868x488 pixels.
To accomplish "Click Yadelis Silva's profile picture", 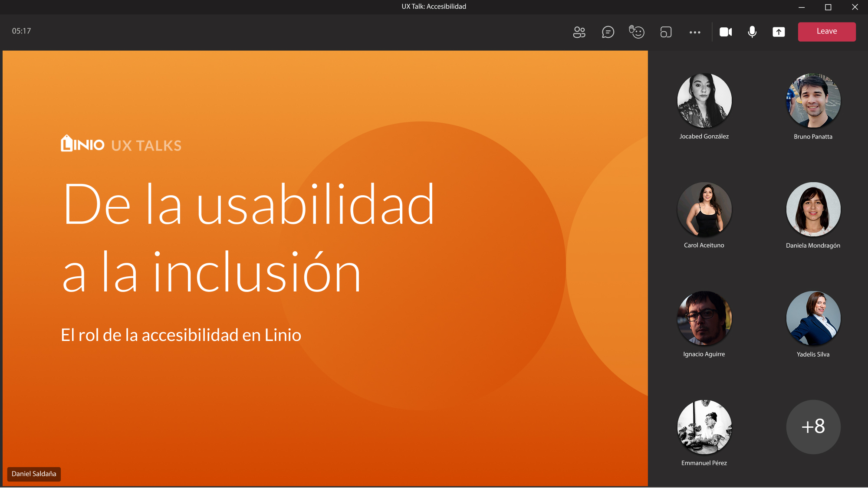I will coord(813,318).
